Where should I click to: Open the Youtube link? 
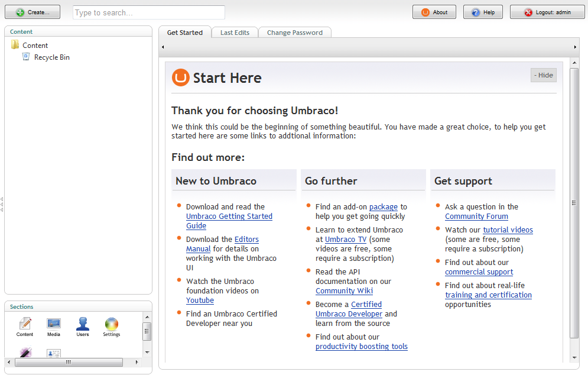200,301
